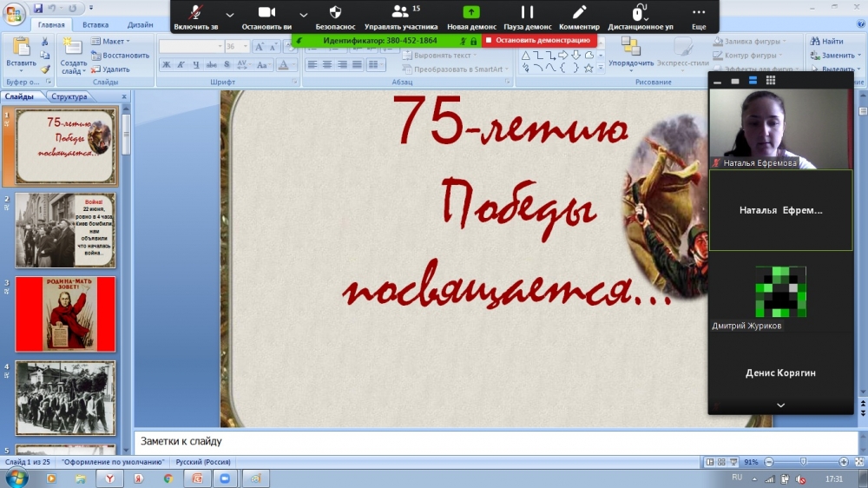Viewport: 868px width, 488px height.
Task: Select slide 3 Родина-мать зовет thumbnail
Action: click(65, 314)
